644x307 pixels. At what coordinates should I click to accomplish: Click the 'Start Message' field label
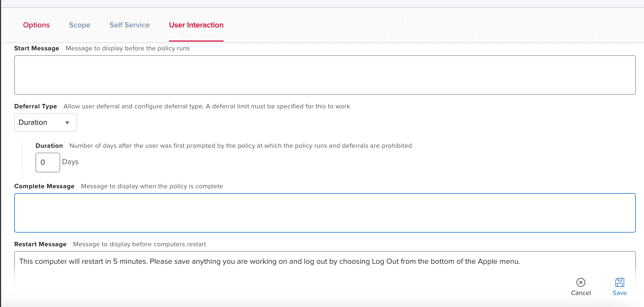click(x=37, y=48)
